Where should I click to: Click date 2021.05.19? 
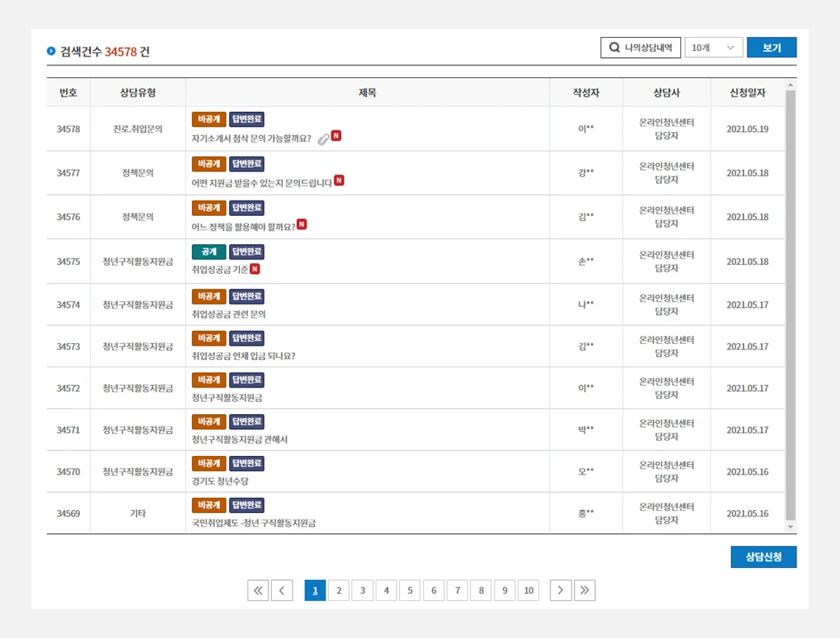pyautogui.click(x=747, y=129)
